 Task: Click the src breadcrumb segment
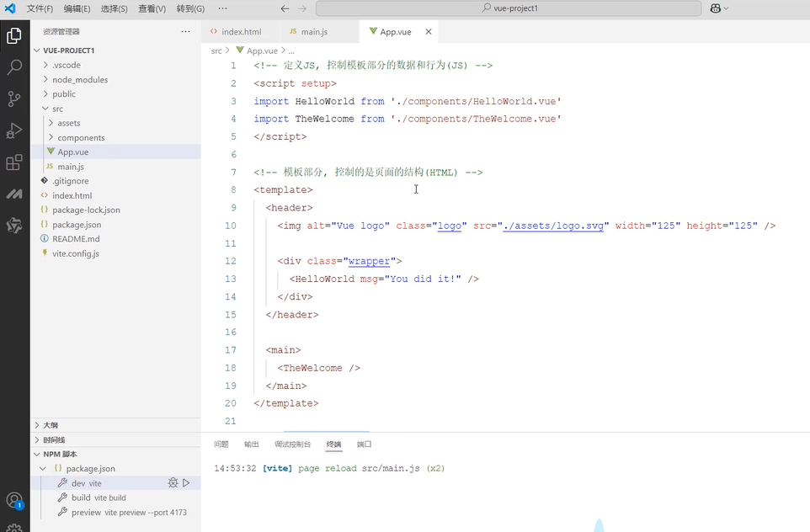(x=216, y=51)
